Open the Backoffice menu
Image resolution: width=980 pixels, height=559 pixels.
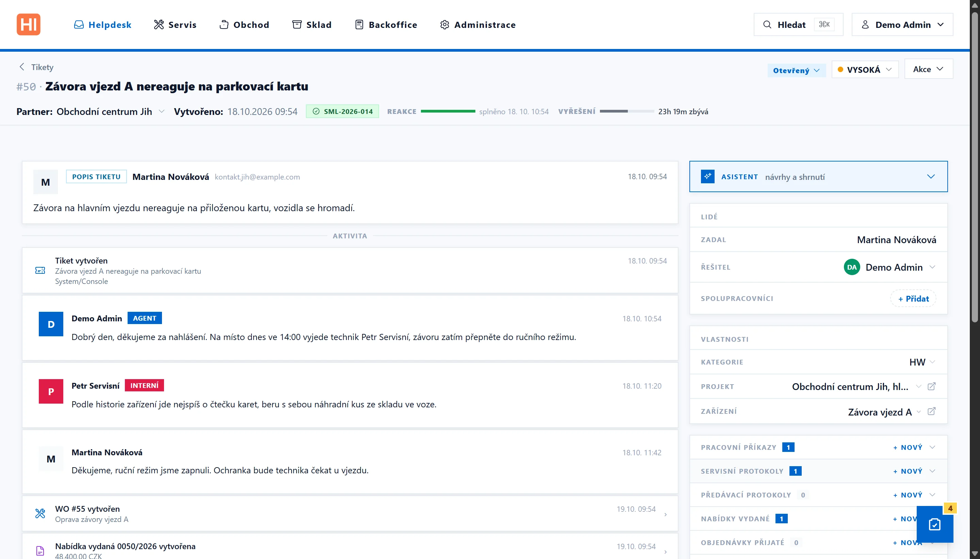[386, 24]
